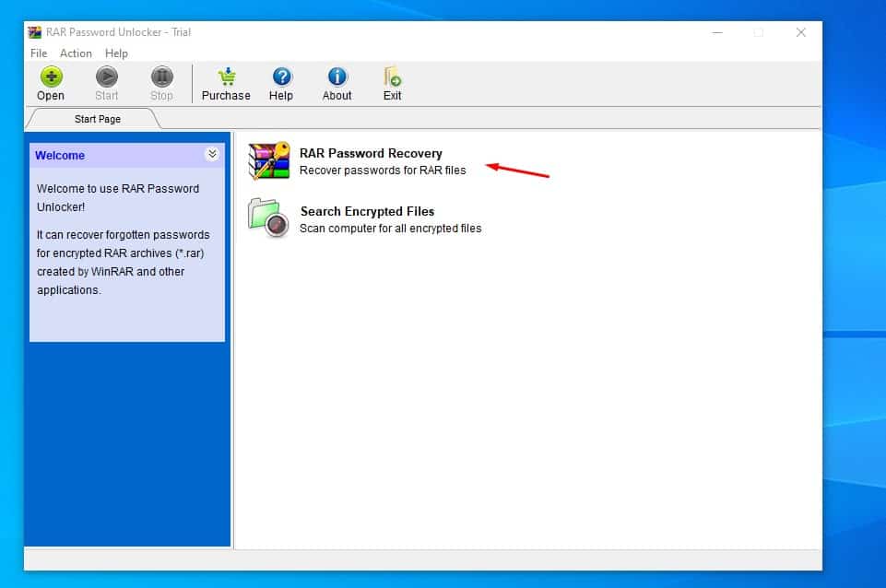Click the Stop toolbar button
Screen dimensions: 886x588
click(x=161, y=77)
